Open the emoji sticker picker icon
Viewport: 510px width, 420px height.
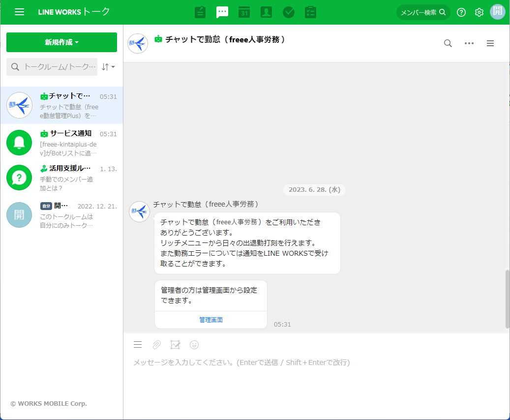[194, 345]
